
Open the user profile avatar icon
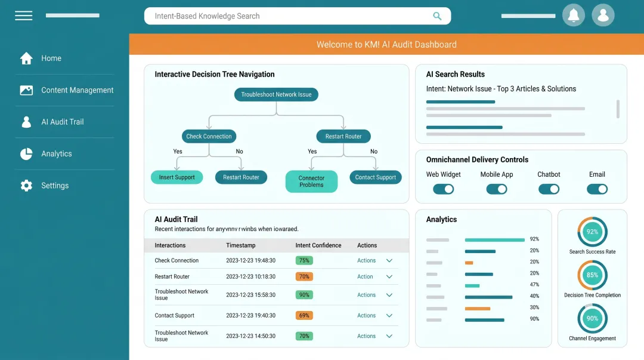(x=603, y=15)
